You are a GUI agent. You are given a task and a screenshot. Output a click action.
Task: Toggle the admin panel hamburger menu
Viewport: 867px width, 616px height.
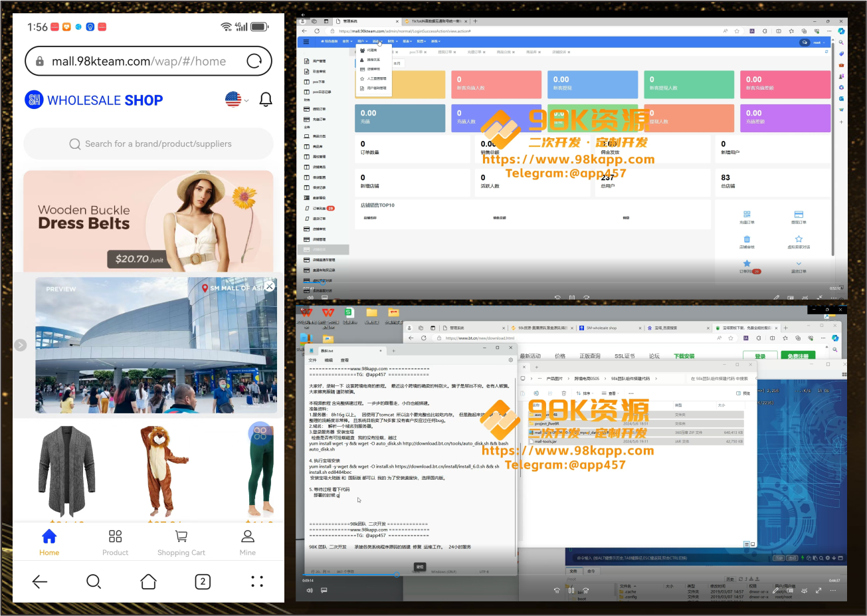click(306, 41)
